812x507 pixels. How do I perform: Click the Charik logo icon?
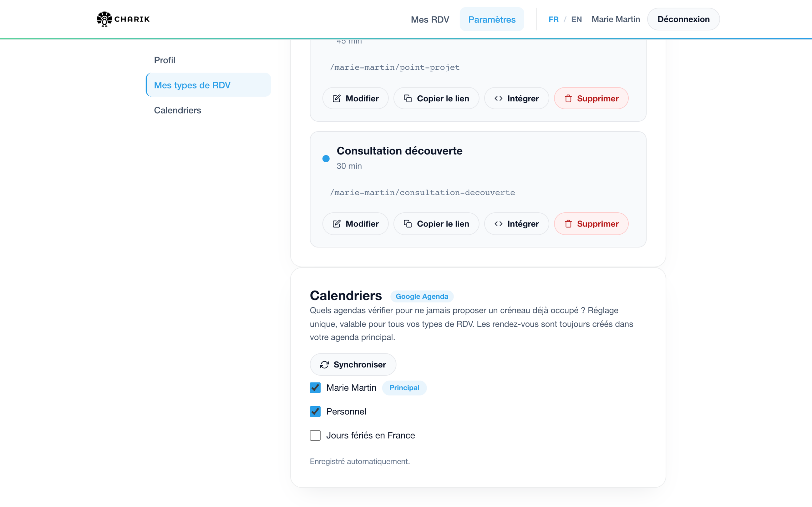(x=104, y=19)
